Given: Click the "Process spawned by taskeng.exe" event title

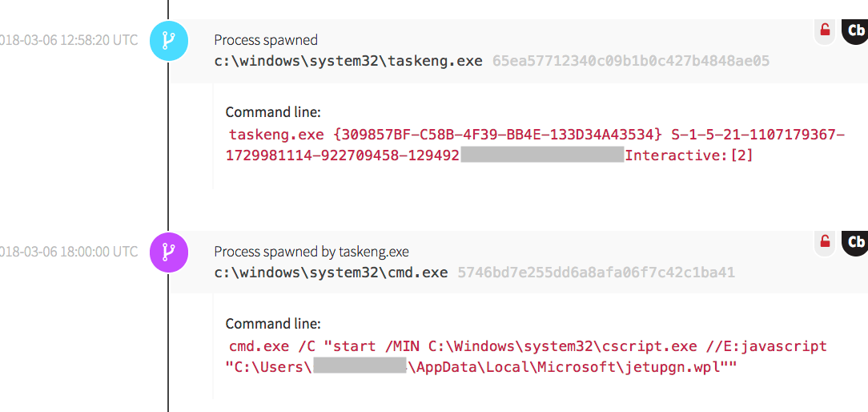Looking at the screenshot, I should coord(311,252).
